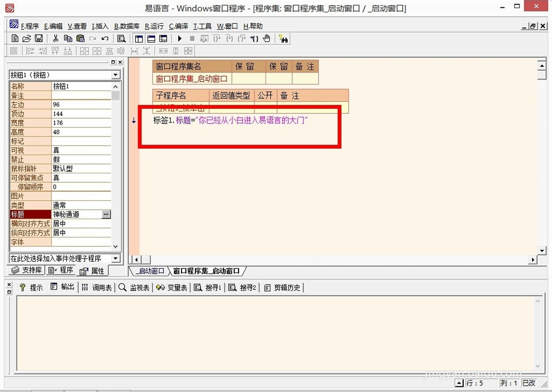Switch to the 支持库 tab
The height and width of the screenshot is (392, 552).
[x=26, y=271]
